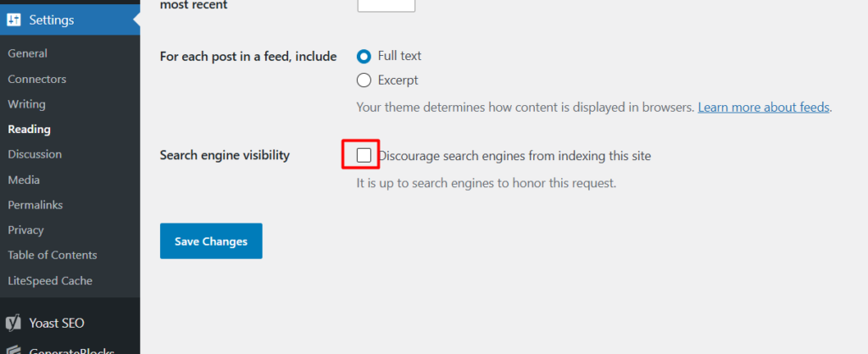Select the Reading submenu item
This screenshot has height=354, width=868.
[x=30, y=130]
